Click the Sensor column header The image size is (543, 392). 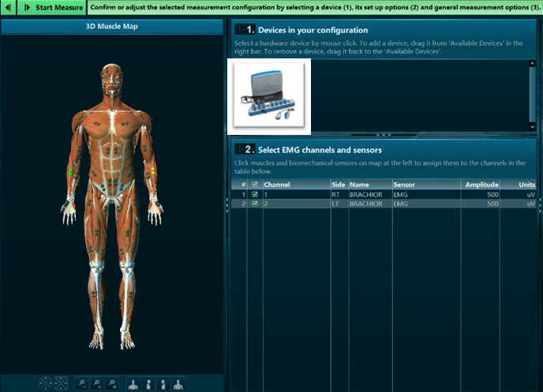[426, 185]
